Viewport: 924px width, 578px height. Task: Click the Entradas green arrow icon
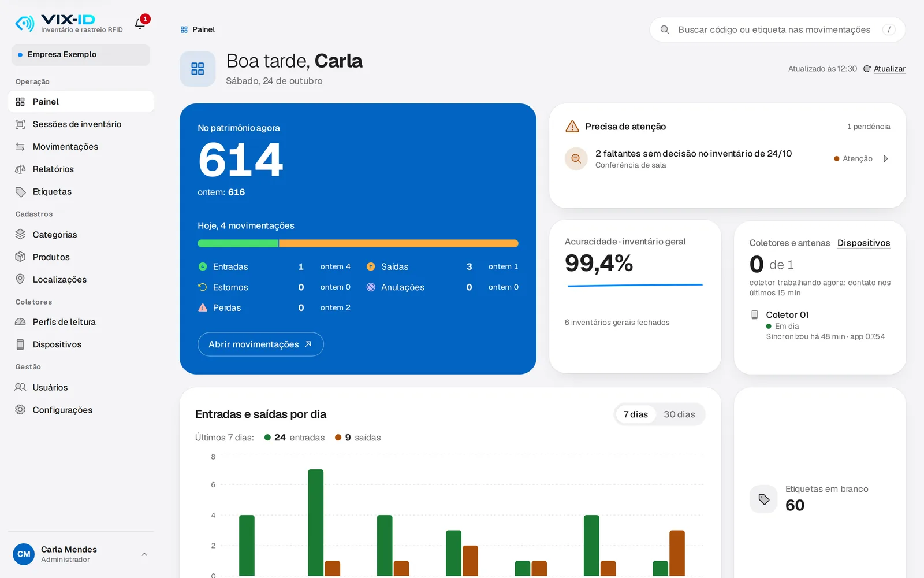203,266
